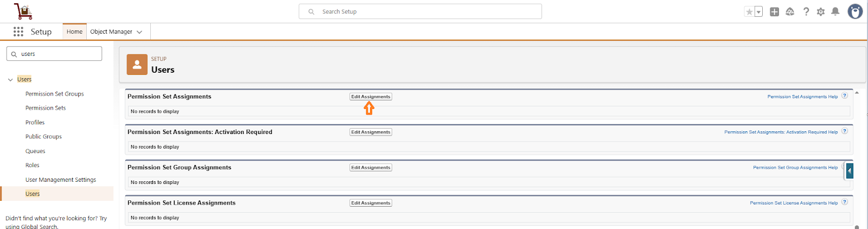Collapse the Users tree section
Screen dimensions: 868x229
pos(10,80)
